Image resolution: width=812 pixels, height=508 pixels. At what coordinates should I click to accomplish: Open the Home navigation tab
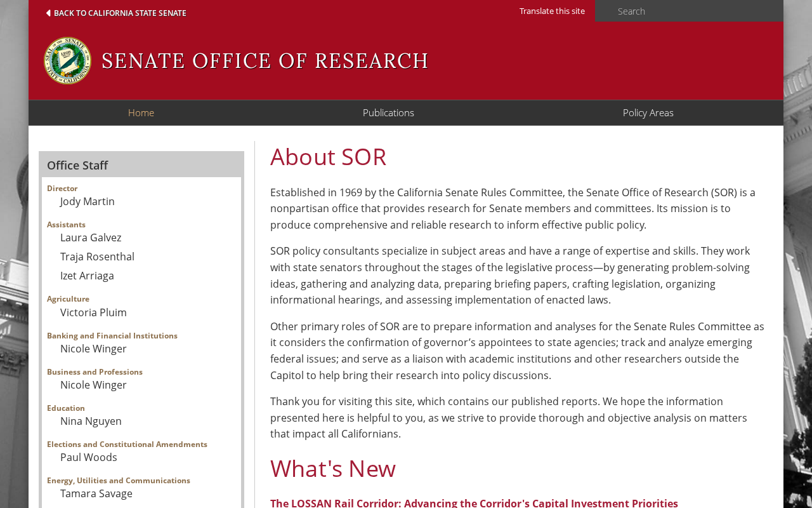coord(141,113)
